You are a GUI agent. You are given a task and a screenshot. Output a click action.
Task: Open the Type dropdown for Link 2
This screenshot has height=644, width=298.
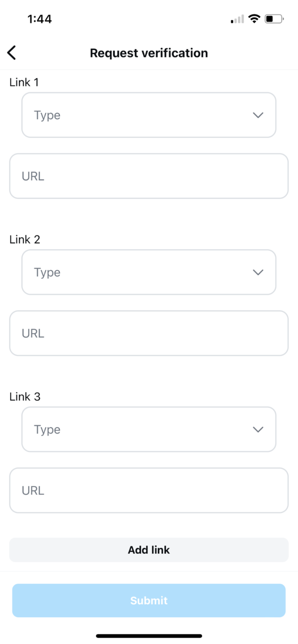(149, 272)
